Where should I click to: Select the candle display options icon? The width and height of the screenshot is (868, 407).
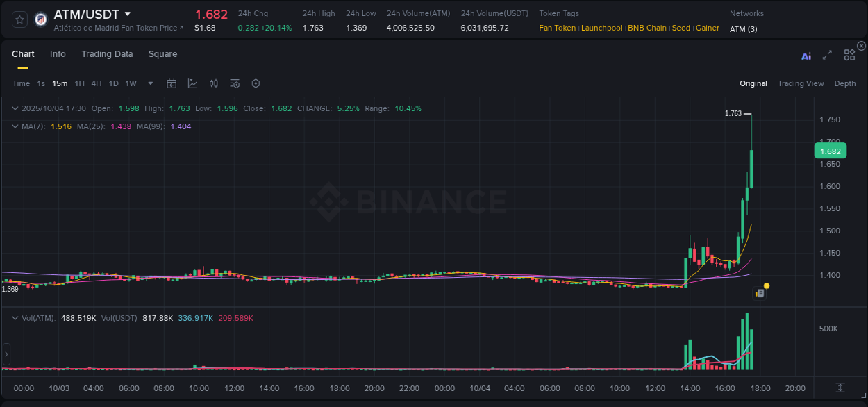coord(213,83)
